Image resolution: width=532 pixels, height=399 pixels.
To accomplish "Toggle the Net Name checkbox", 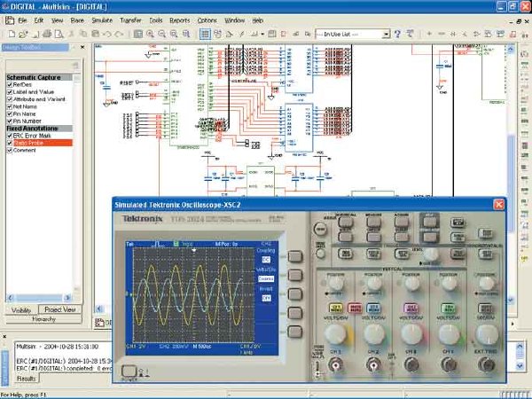I will [10, 106].
